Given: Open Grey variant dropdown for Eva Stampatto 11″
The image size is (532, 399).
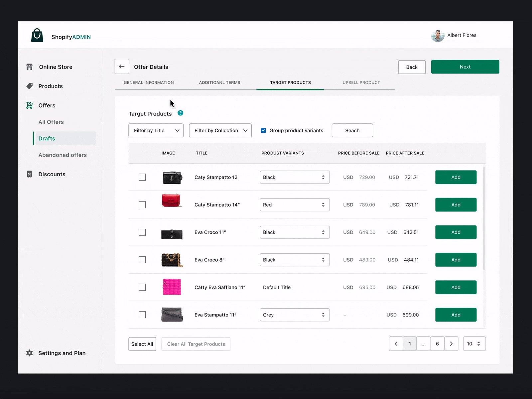Looking at the screenshot, I should point(295,315).
